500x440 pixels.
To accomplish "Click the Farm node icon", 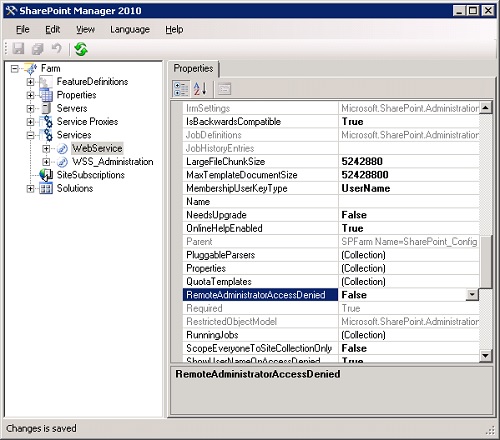I will (31, 68).
